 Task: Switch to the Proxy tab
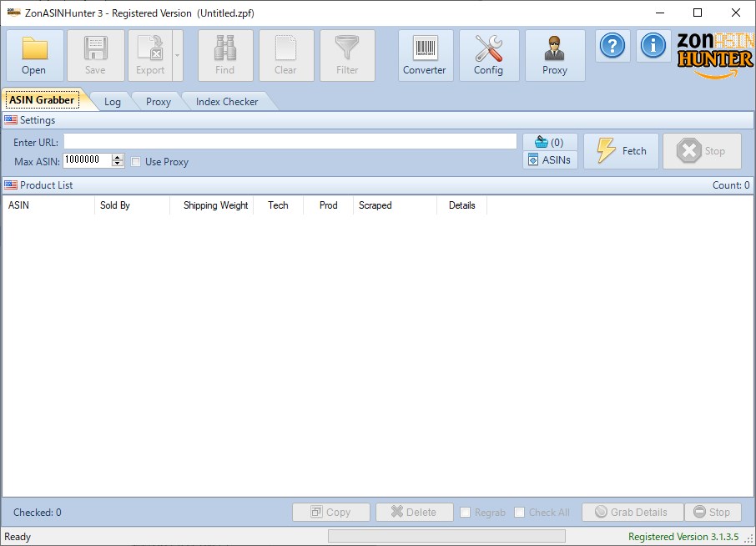tap(159, 102)
